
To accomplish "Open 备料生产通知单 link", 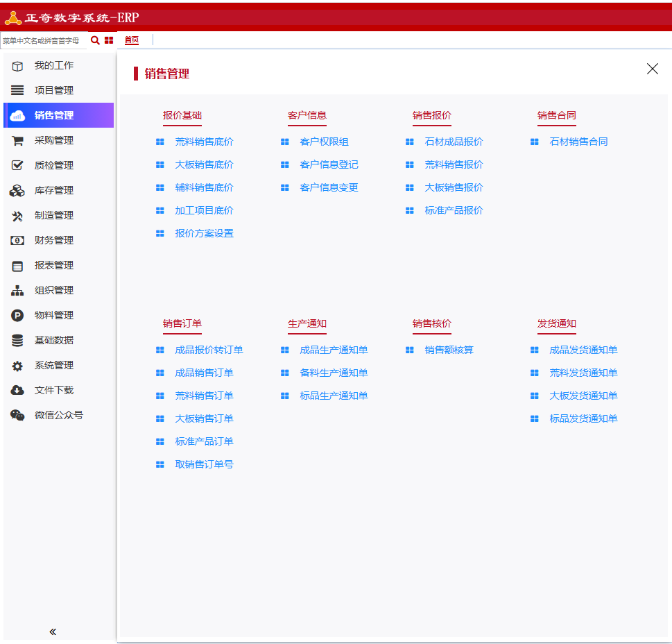I will tap(334, 373).
